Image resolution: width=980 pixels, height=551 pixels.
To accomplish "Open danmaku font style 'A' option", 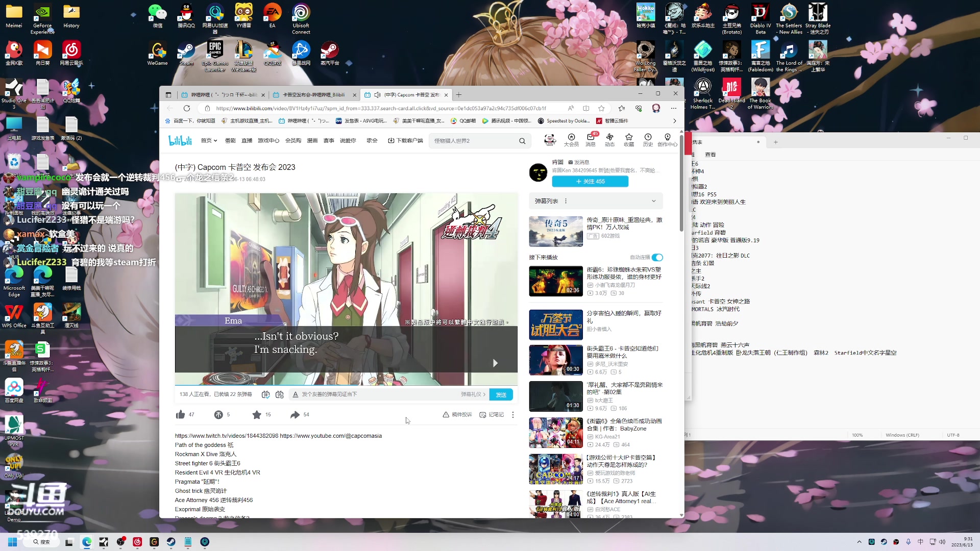I will 295,394.
